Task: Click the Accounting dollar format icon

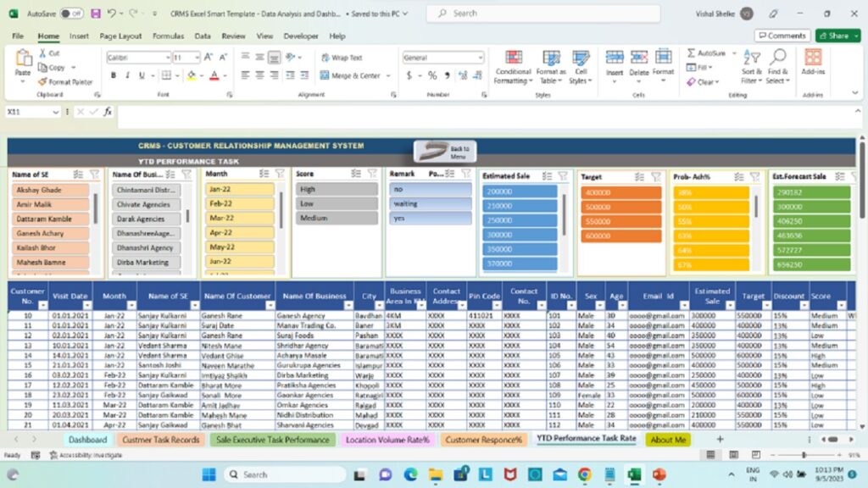Action: (x=409, y=75)
